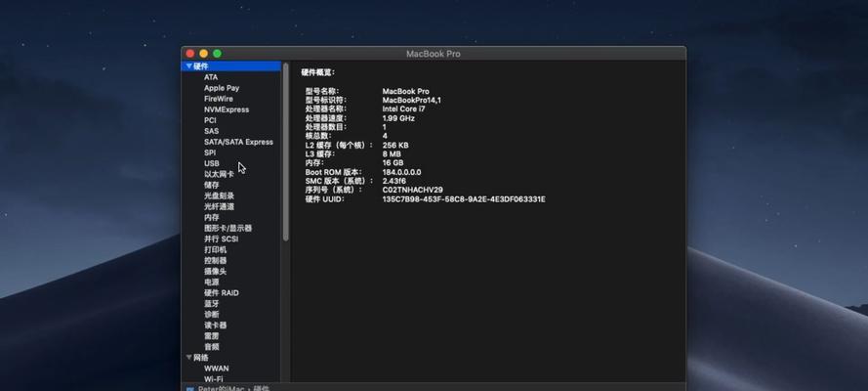Screen dimensions: 868x391
Task: Show SATA/SATA Express details
Action: click(x=238, y=142)
